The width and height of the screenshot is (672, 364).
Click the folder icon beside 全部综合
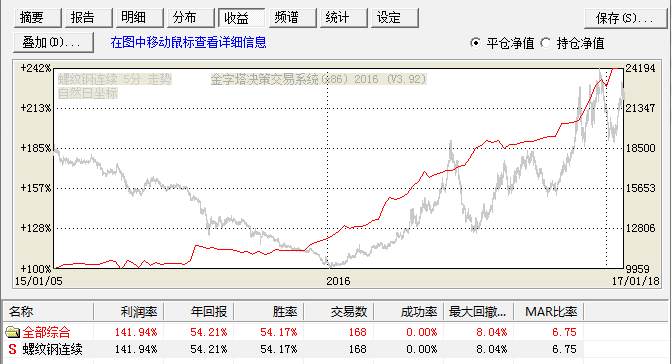[x=12, y=332]
